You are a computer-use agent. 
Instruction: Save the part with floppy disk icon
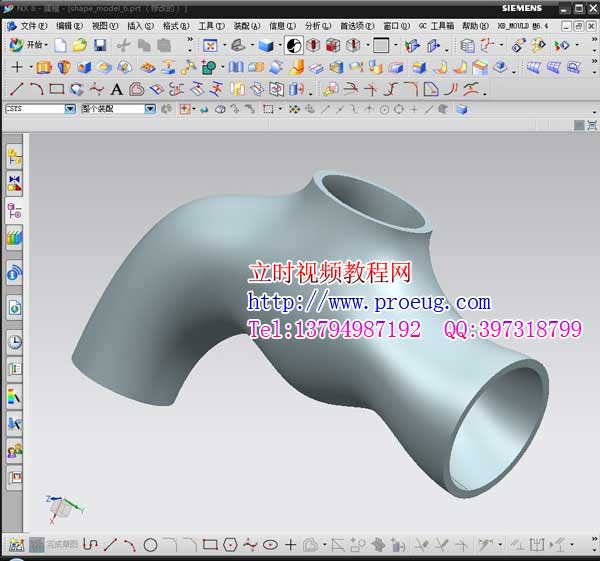tap(100, 46)
